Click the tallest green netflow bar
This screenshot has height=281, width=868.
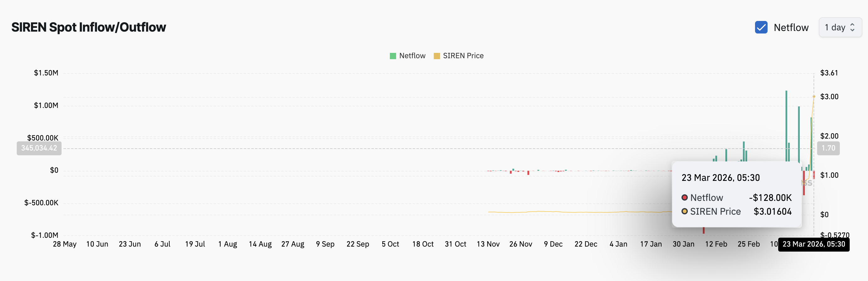[x=786, y=128]
